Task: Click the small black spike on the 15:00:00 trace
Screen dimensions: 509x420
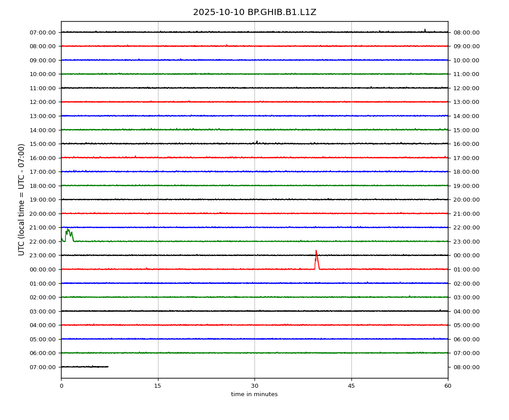Action: point(257,142)
